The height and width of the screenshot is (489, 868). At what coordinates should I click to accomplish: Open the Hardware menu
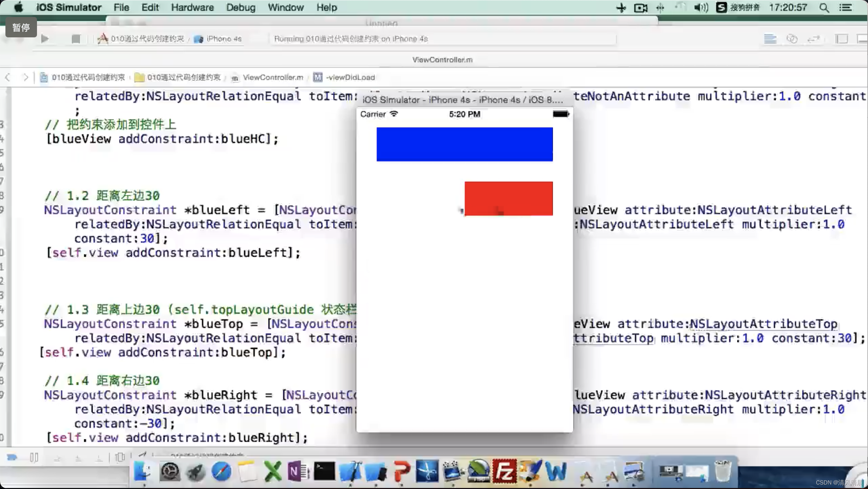point(192,7)
